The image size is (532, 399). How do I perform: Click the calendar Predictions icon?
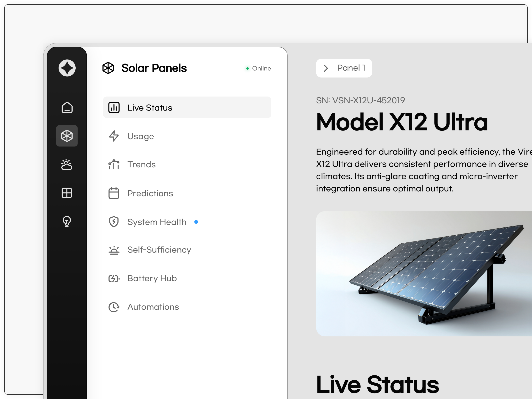(x=114, y=193)
